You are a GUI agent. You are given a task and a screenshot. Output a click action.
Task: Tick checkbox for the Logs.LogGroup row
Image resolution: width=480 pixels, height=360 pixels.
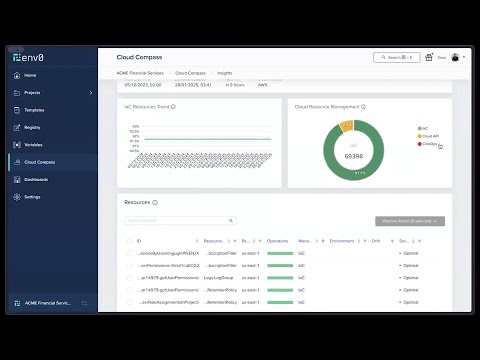129,278
